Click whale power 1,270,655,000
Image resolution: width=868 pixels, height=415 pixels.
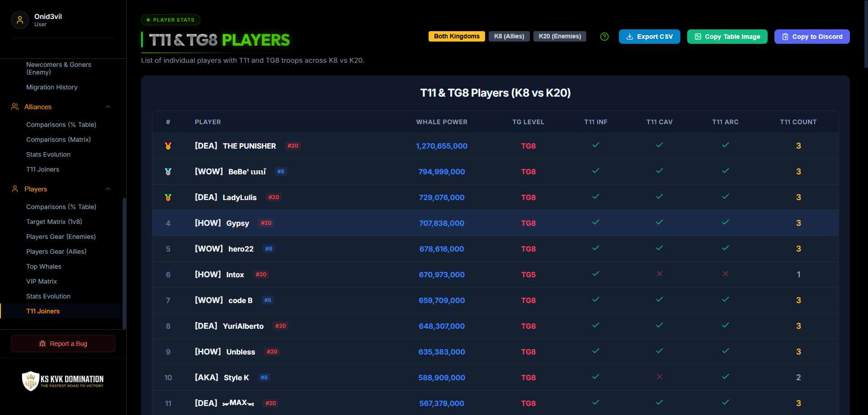tap(442, 146)
